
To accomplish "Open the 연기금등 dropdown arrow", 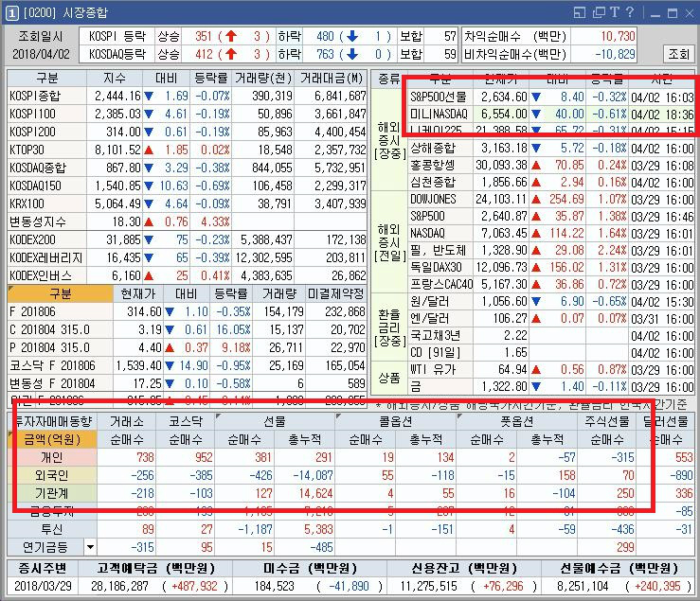I will (90, 547).
